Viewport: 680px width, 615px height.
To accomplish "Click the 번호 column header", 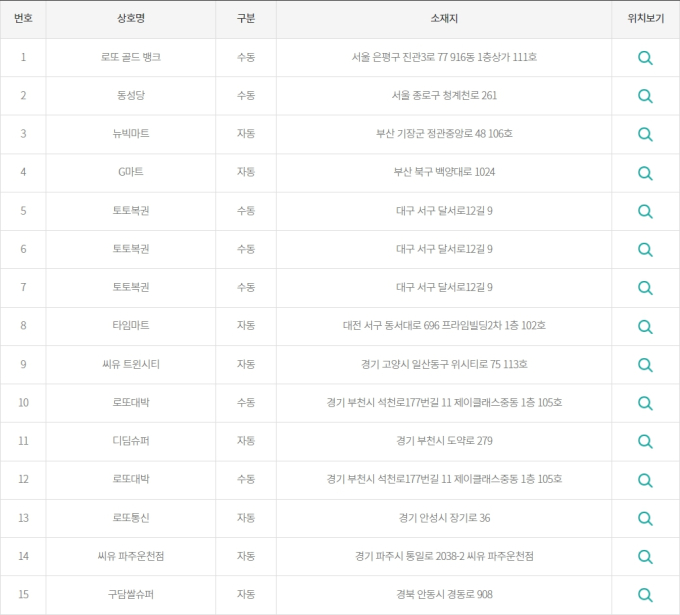I will coord(23,18).
